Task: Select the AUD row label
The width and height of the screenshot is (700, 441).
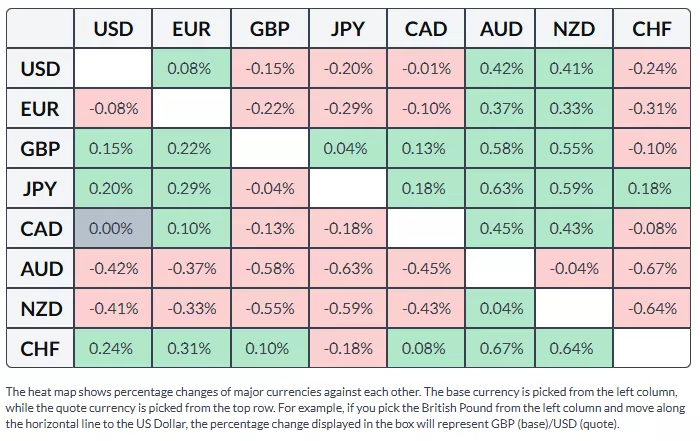Action: (x=41, y=269)
